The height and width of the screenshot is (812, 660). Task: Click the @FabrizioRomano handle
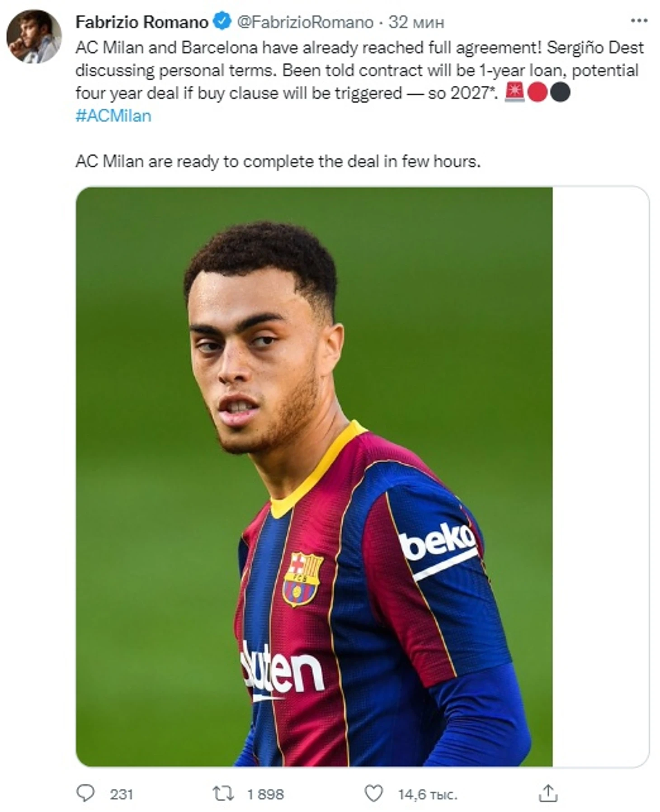tap(305, 22)
